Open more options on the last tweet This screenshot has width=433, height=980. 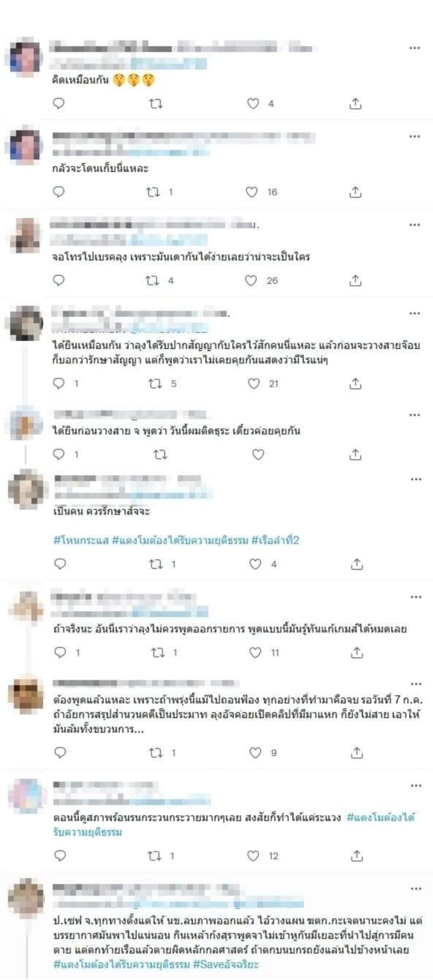tap(416, 889)
